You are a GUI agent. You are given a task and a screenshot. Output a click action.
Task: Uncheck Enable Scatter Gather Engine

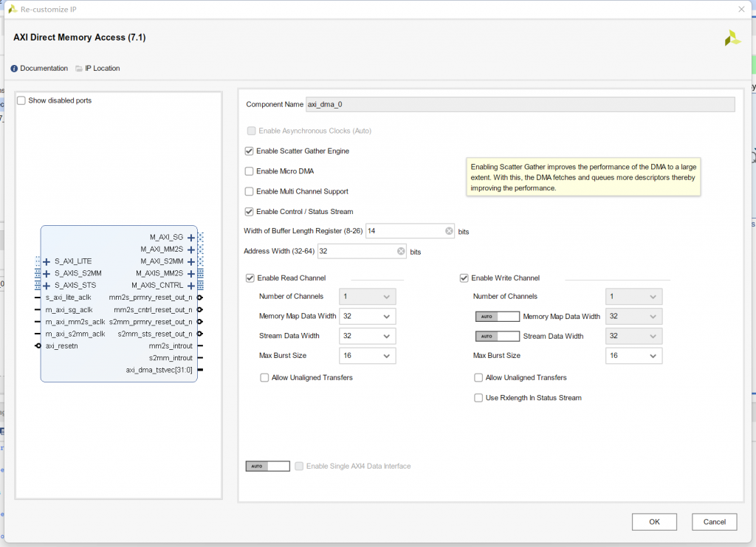[250, 151]
